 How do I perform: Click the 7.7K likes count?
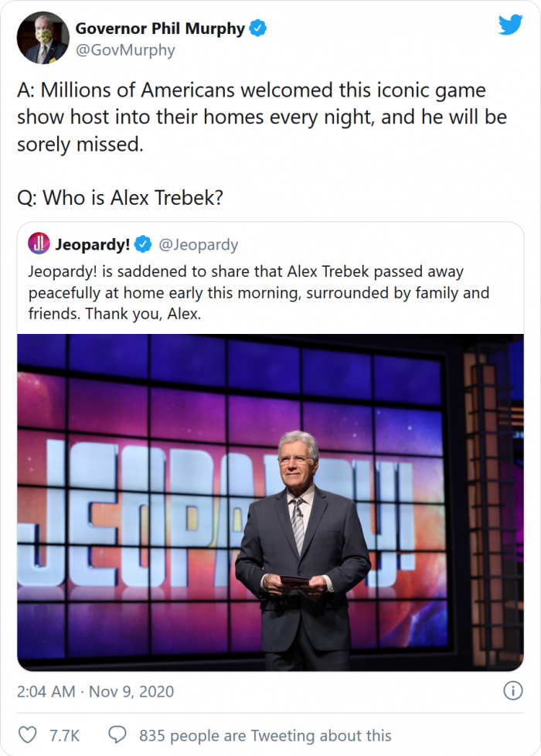click(x=64, y=735)
